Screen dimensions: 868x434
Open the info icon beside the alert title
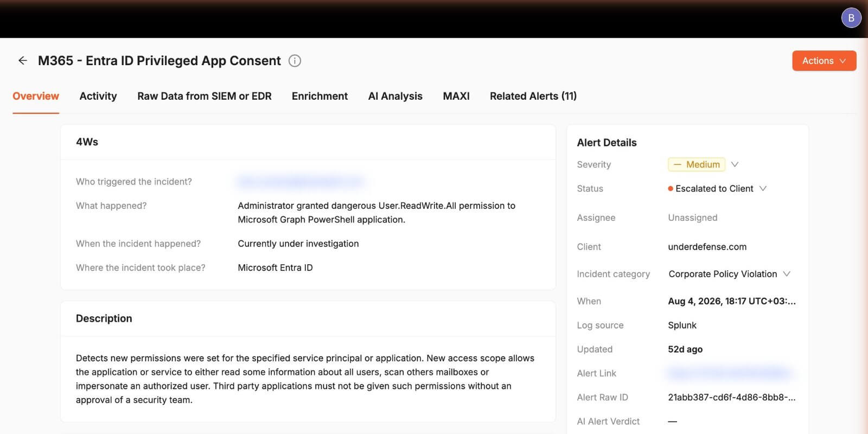pos(295,61)
